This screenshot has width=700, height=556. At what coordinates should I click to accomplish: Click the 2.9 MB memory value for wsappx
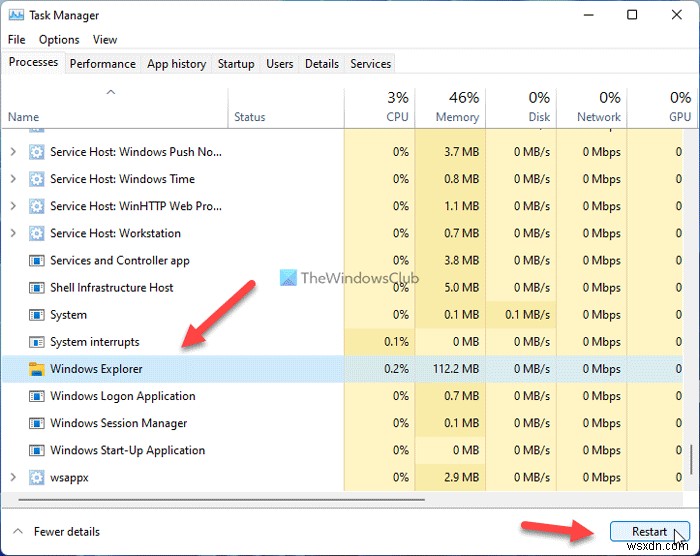pyautogui.click(x=461, y=477)
